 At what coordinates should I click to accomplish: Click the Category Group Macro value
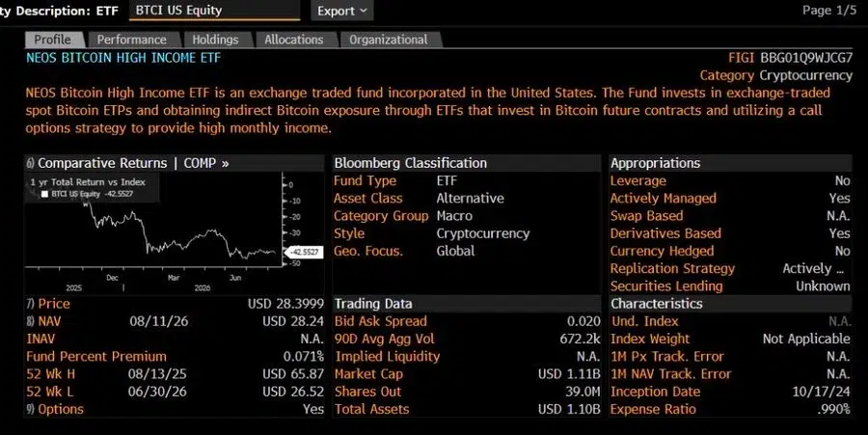454,216
